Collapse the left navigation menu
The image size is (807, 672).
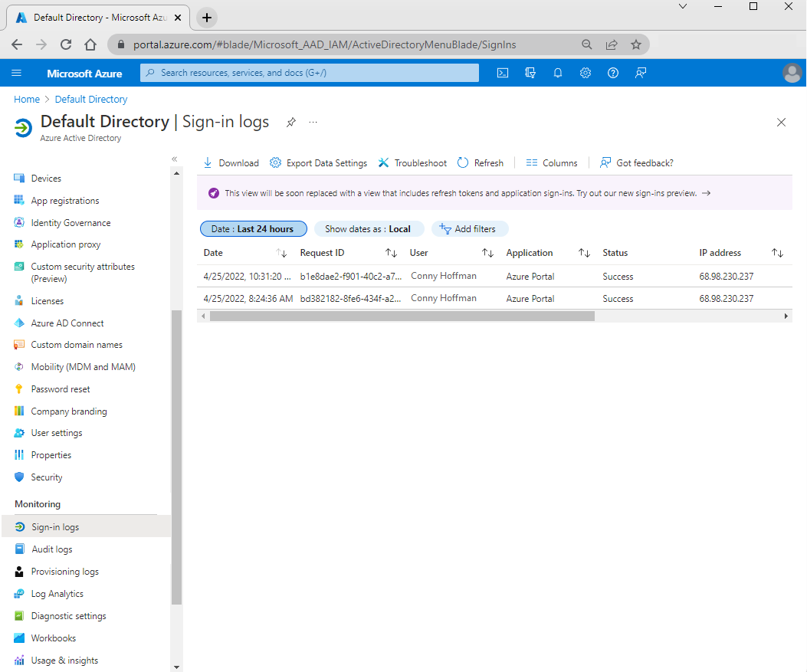point(175,159)
